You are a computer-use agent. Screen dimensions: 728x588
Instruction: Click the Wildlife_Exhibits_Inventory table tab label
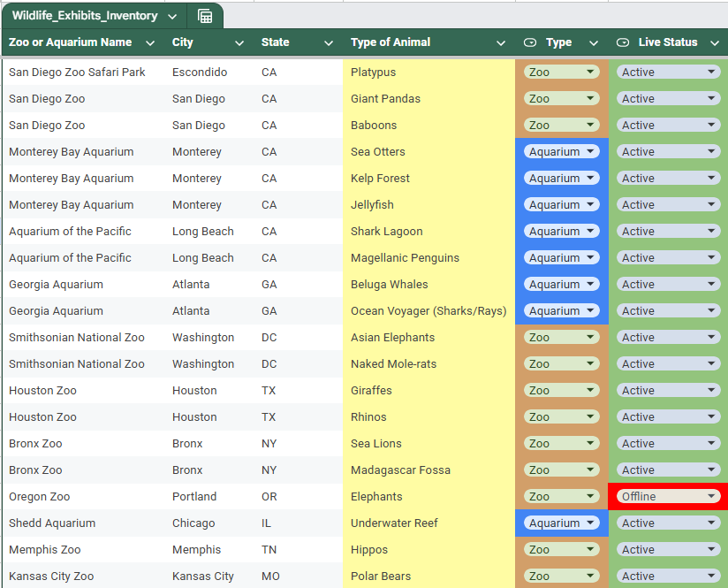click(85, 16)
